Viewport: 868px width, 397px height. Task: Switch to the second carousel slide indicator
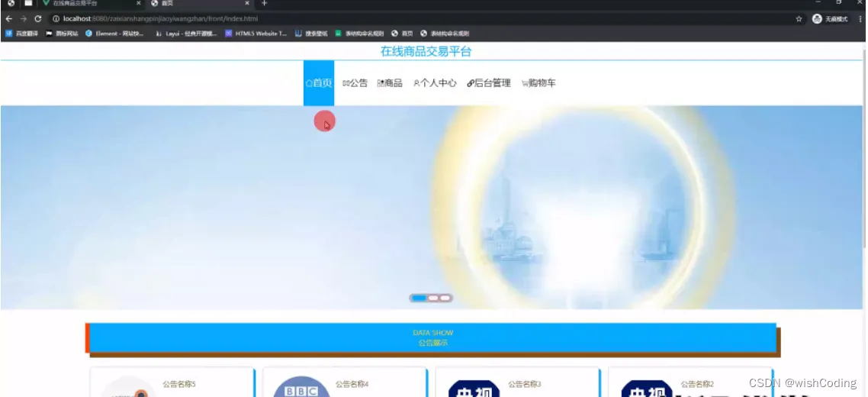click(x=433, y=299)
